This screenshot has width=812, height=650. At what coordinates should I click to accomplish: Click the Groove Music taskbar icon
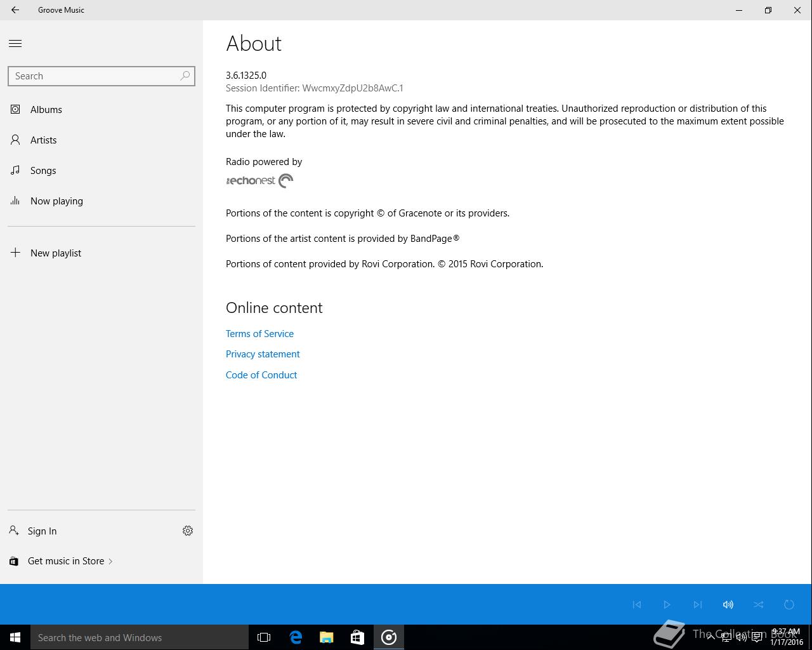389,637
